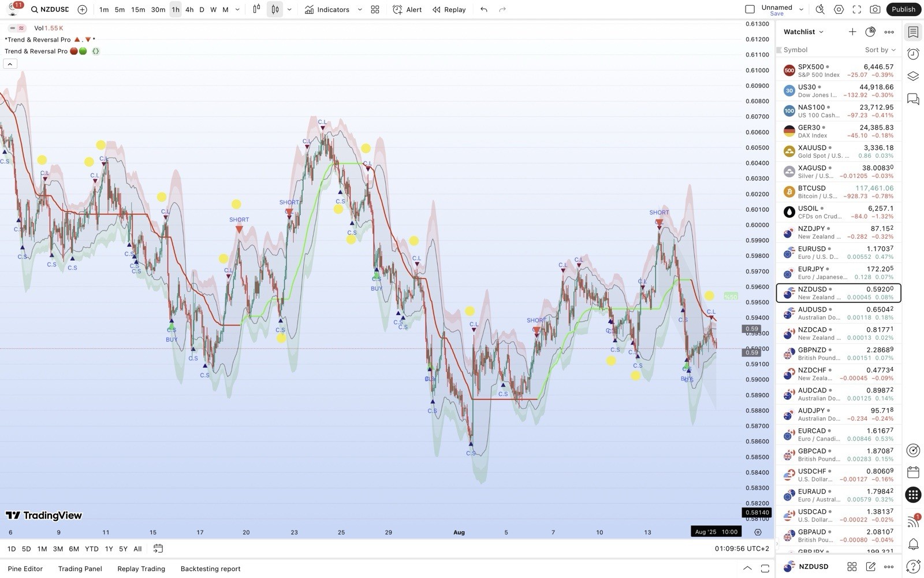Image resolution: width=924 pixels, height=578 pixels.
Task: Open quick search icon in top bar
Action: pyautogui.click(x=820, y=9)
